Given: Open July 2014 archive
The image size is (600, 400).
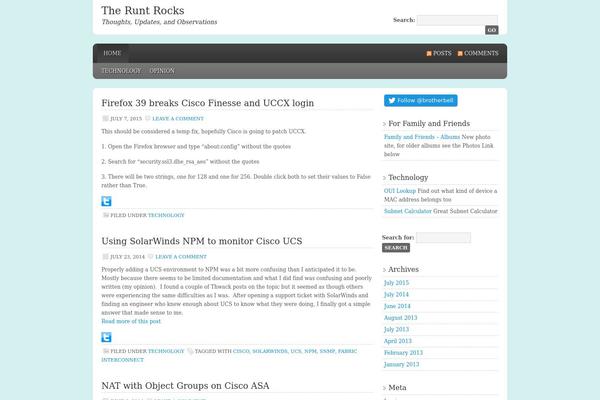Looking at the screenshot, I should (x=396, y=294).
